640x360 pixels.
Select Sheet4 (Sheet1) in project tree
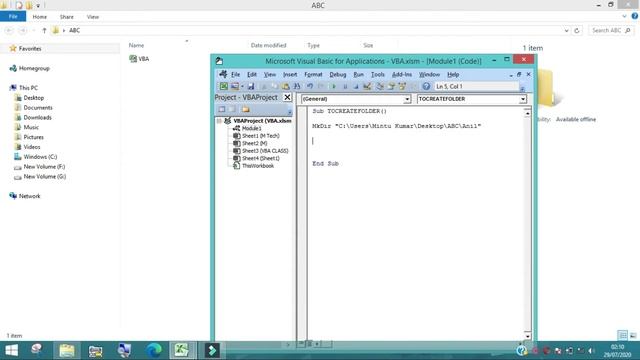(261, 158)
